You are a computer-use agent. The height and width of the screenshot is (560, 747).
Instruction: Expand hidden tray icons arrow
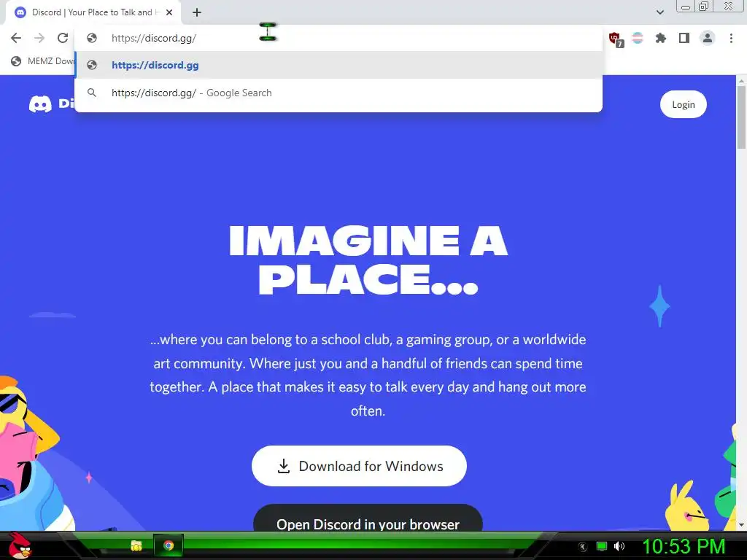point(582,547)
